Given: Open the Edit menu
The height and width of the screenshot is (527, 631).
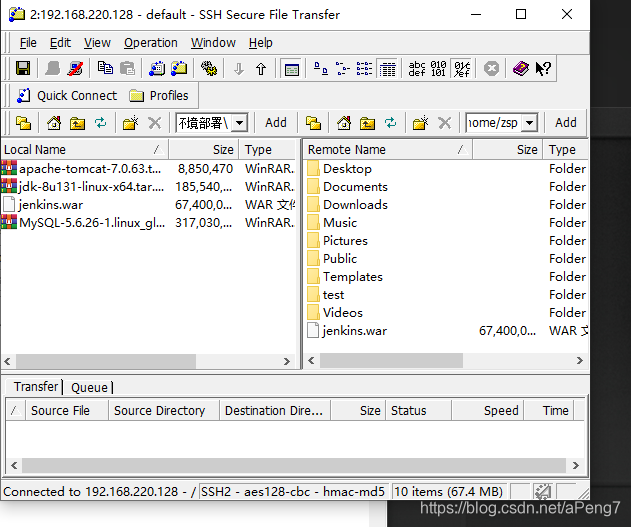Looking at the screenshot, I should [x=60, y=43].
